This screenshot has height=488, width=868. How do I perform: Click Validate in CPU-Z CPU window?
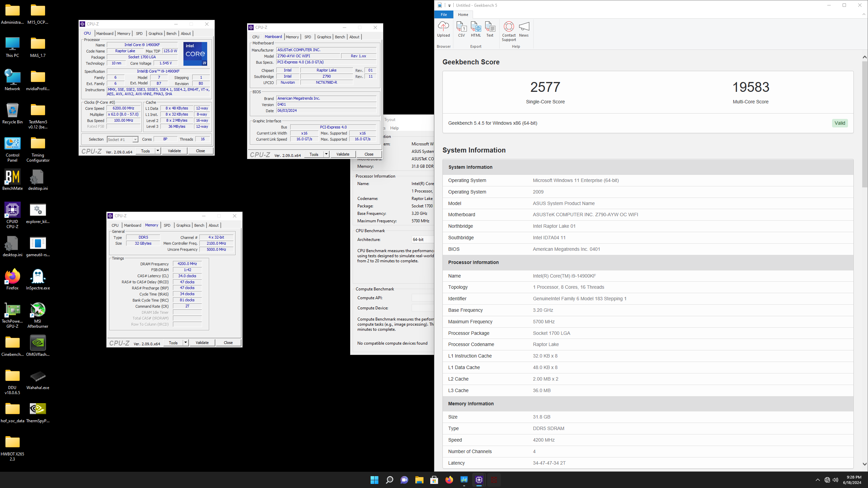(174, 151)
